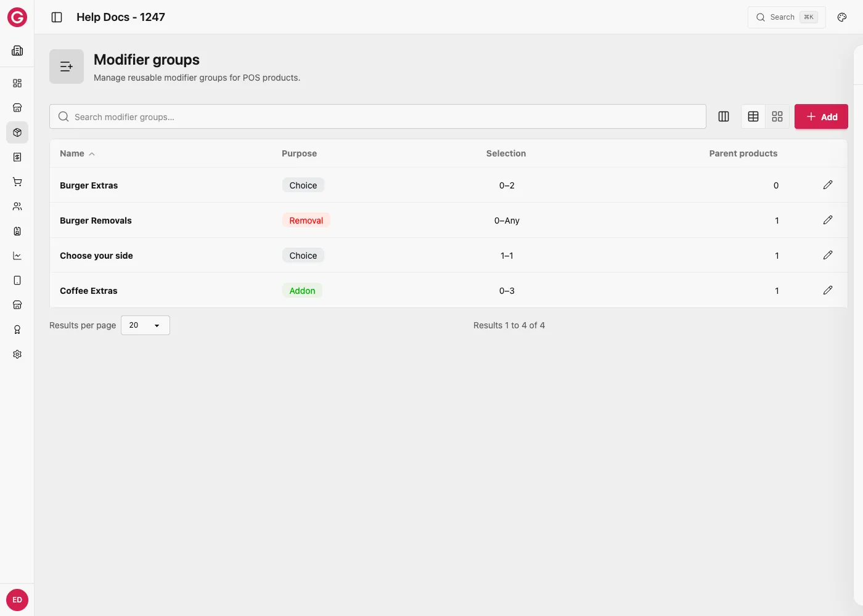Viewport: 863px width, 616px height.
Task: Edit the Coffee Extras modifier group
Action: pyautogui.click(x=828, y=290)
